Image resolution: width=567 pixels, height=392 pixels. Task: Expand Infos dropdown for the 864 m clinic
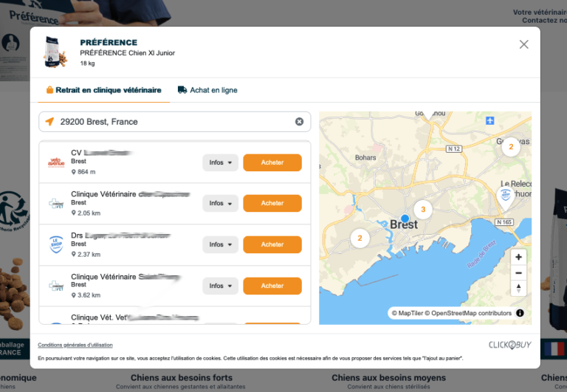point(220,162)
